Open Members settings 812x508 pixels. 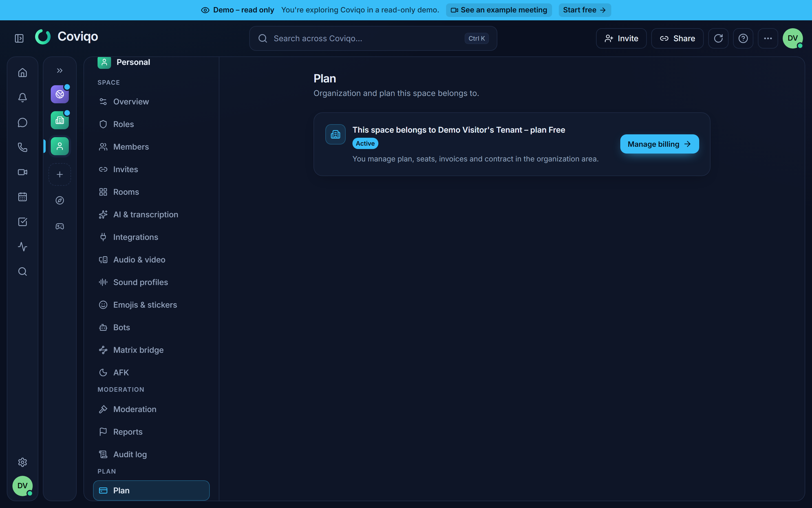click(151, 147)
